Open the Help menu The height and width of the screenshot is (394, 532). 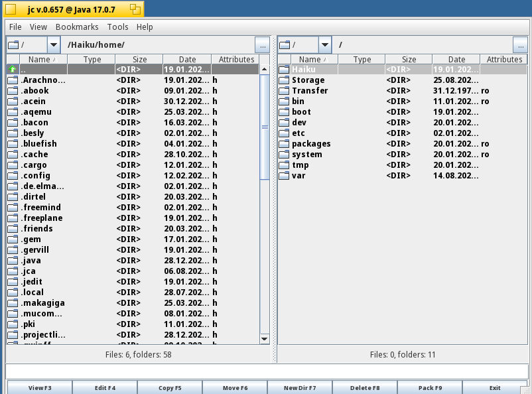click(145, 27)
